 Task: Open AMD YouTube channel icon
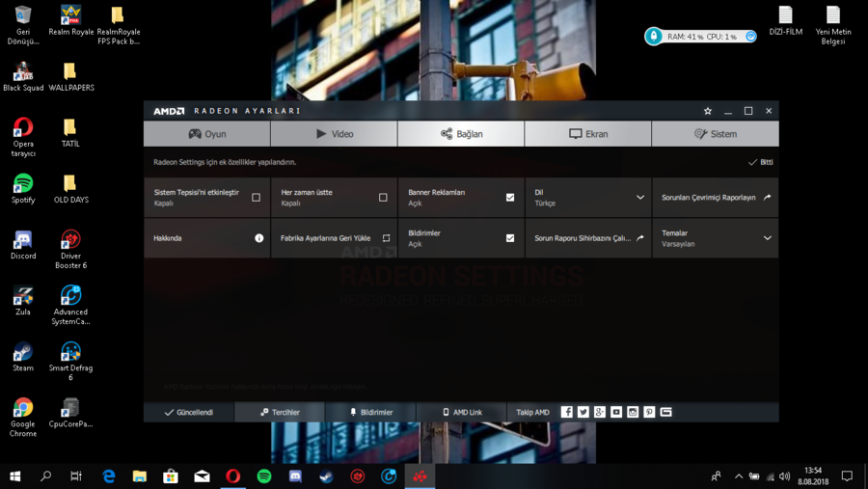[x=616, y=412]
